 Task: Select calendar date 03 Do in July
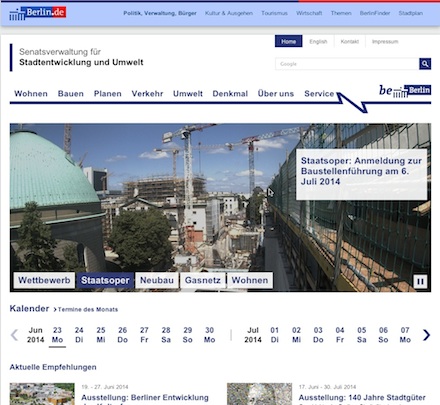[318, 335]
